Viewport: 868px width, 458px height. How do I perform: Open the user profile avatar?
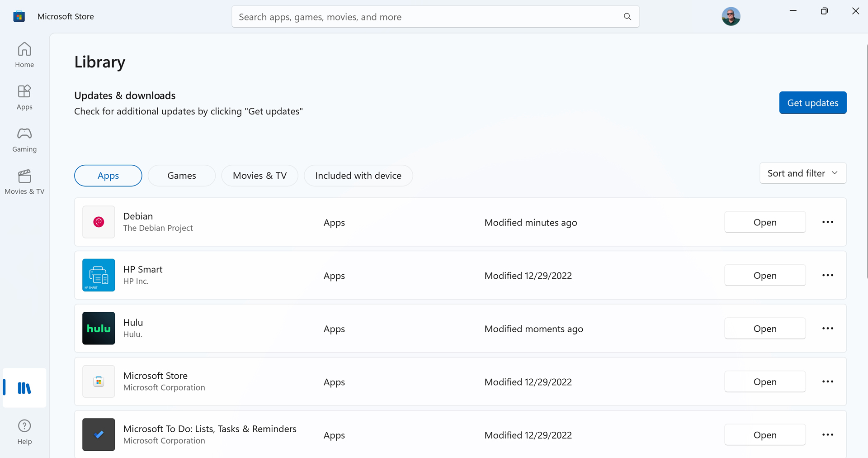(x=731, y=17)
